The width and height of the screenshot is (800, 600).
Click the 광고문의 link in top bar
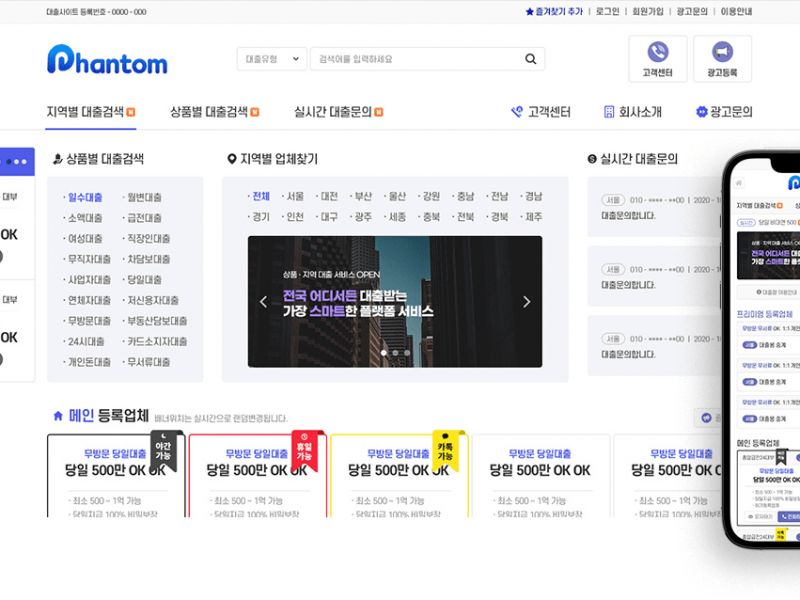point(692,12)
